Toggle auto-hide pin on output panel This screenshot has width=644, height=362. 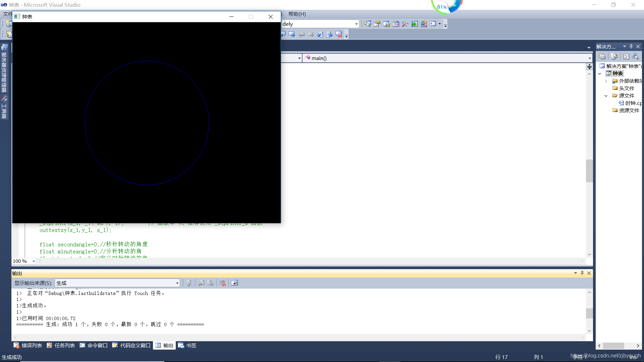(582, 273)
